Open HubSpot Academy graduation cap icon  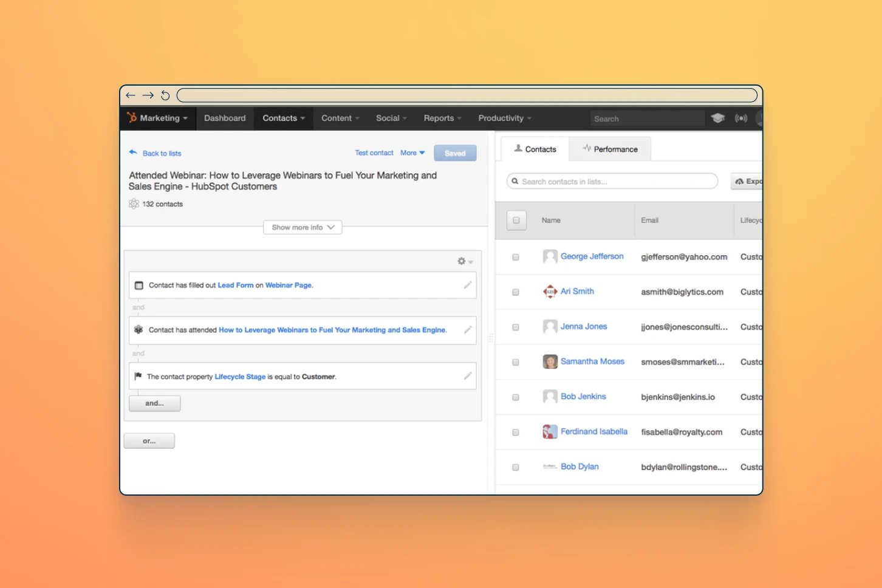click(718, 118)
